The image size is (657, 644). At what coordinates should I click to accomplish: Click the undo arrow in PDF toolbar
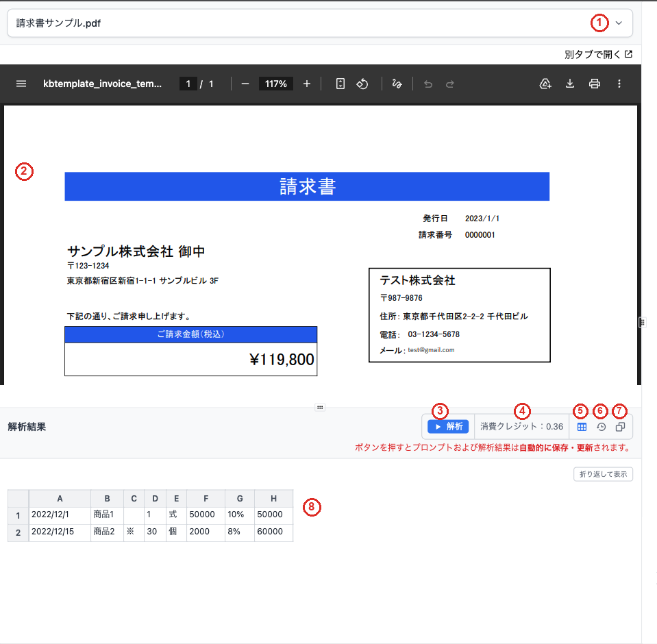(427, 84)
